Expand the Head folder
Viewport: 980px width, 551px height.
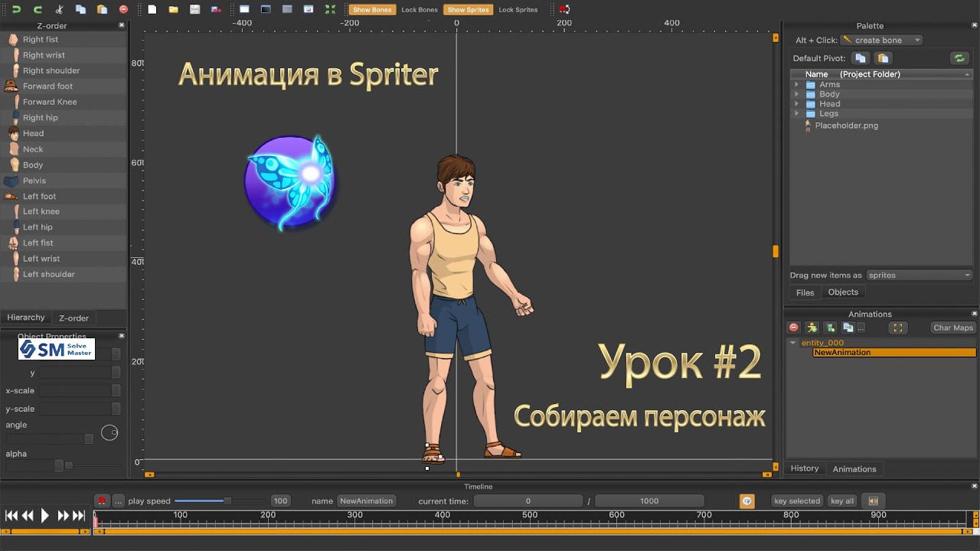point(796,104)
